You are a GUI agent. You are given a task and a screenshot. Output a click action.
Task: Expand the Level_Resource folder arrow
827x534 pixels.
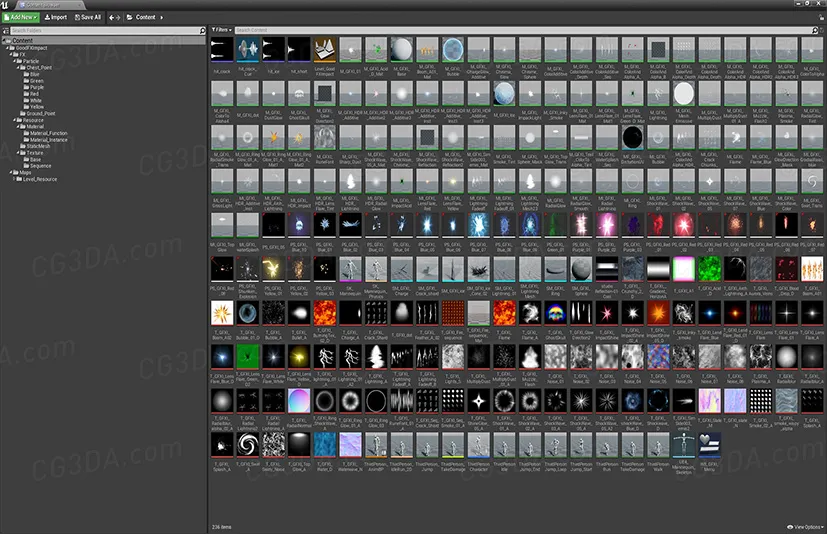click(x=14, y=179)
